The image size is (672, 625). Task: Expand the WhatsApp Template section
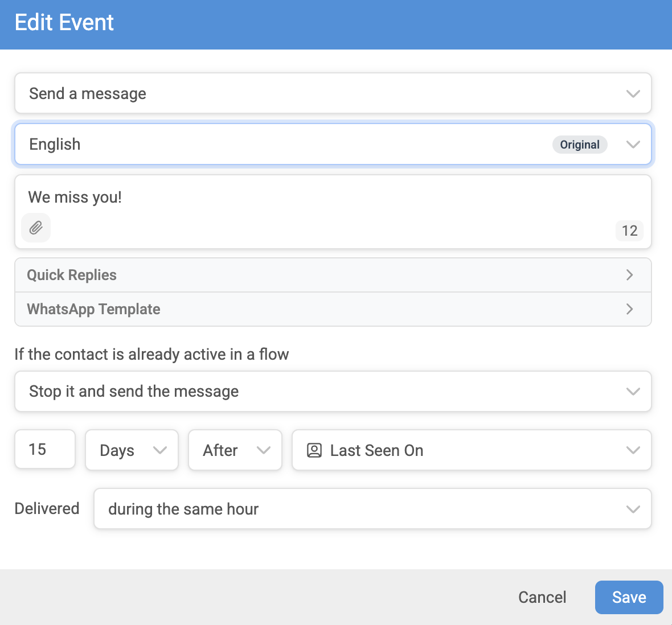pos(333,309)
